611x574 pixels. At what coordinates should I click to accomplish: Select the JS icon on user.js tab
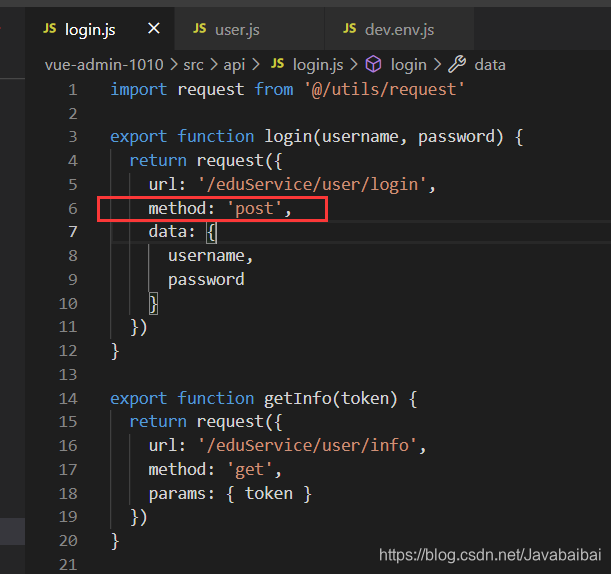tap(200, 28)
